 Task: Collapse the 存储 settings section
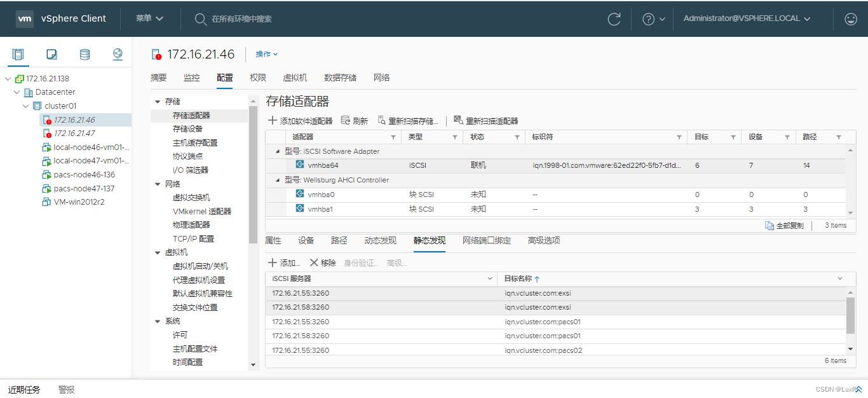pos(158,102)
